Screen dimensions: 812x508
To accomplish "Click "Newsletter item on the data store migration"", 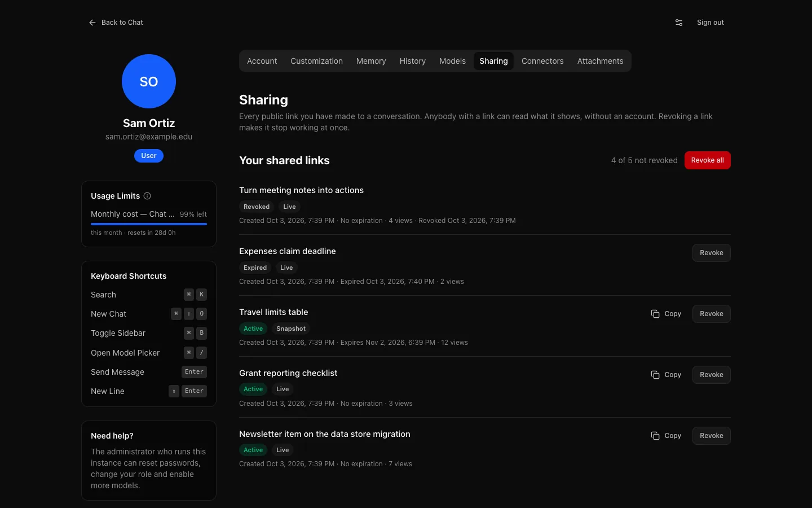I will coord(325,434).
